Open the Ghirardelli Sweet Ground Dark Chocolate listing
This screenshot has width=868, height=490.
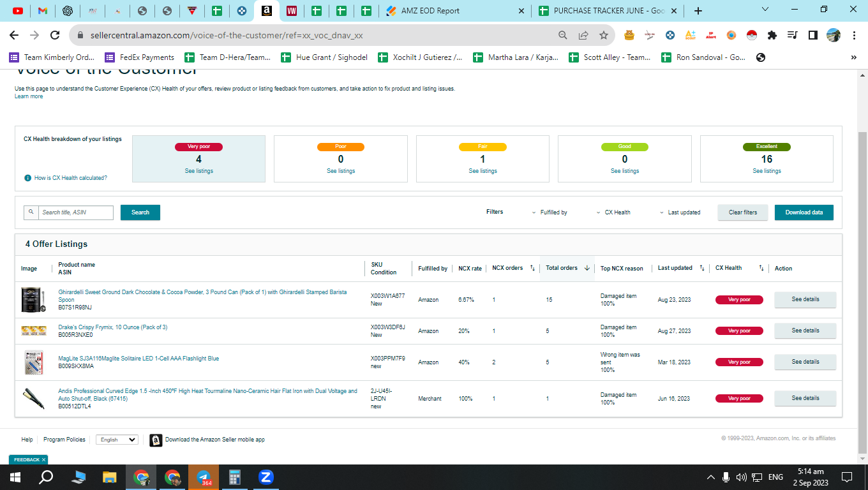click(x=202, y=296)
